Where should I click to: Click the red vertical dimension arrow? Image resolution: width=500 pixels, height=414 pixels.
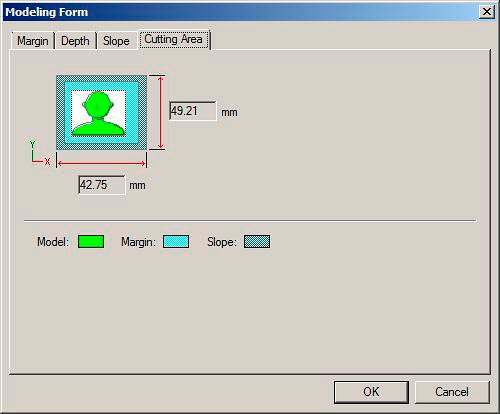click(161, 112)
